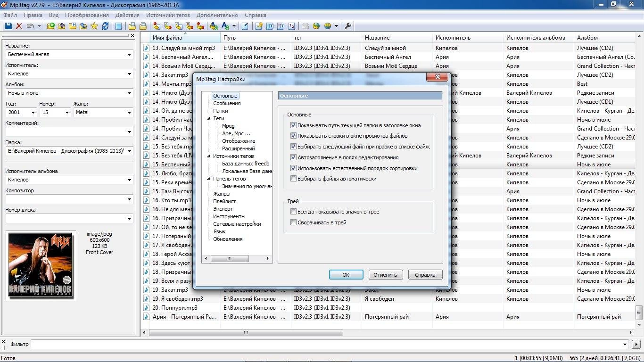
Task: Open the Исполнитель field dropdown
Action: [x=129, y=74]
